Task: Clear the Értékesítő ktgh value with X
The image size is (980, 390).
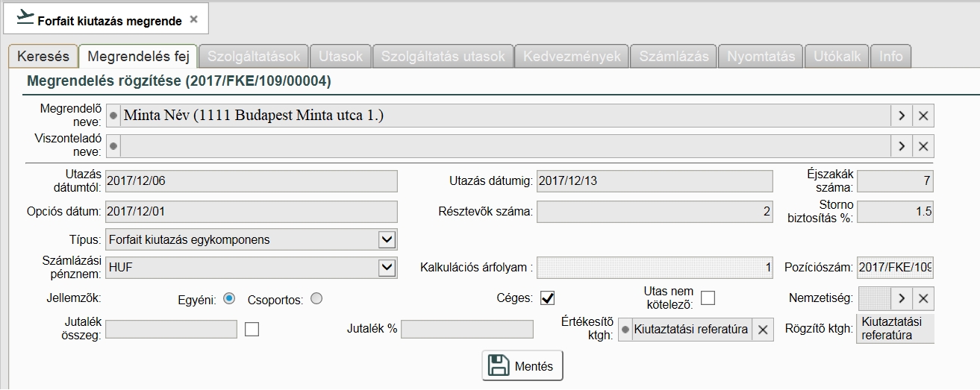Action: point(762,330)
